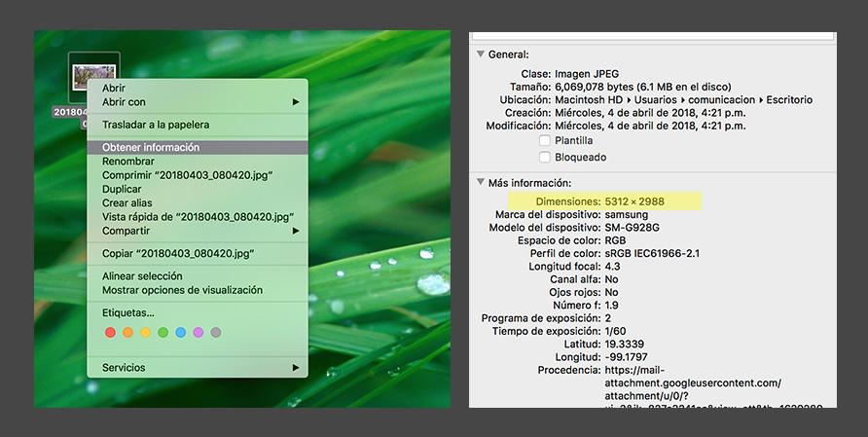The width and height of the screenshot is (868, 437).
Task: Click the Latitud value 19.3339
Action: 625,344
